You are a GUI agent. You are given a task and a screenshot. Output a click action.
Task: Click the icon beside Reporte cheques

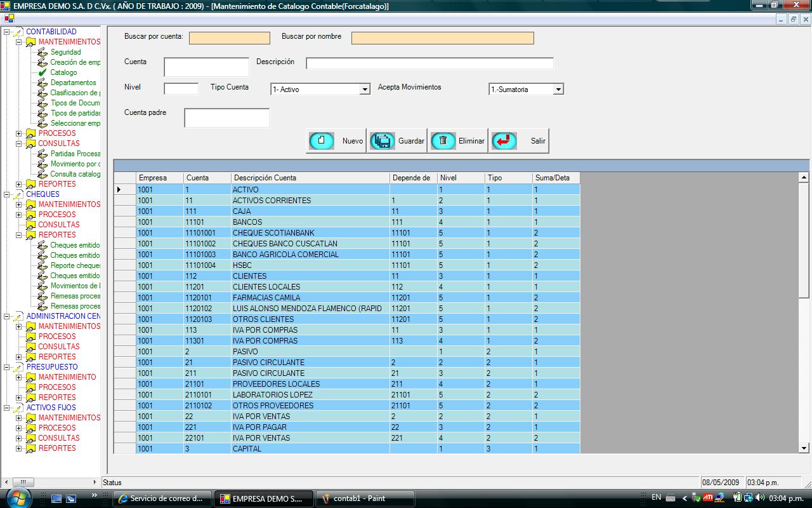[43, 265]
